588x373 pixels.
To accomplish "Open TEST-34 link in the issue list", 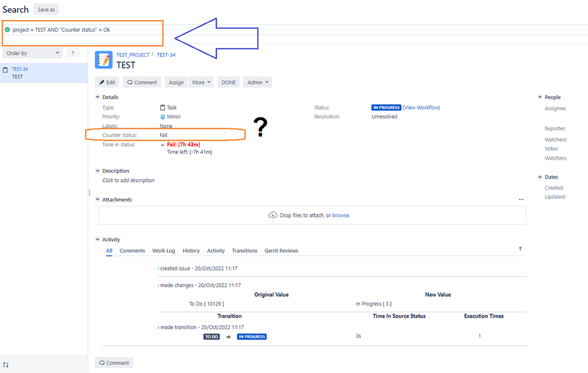I will (20, 69).
